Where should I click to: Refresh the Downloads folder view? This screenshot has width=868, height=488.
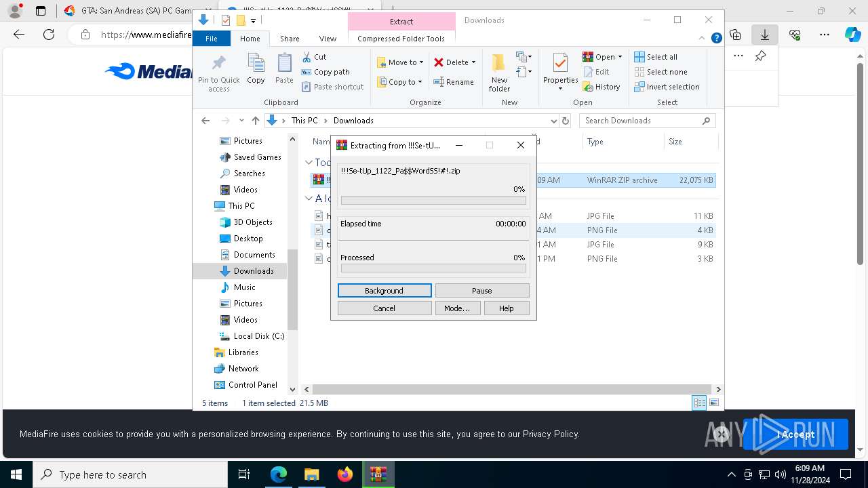[x=566, y=121]
